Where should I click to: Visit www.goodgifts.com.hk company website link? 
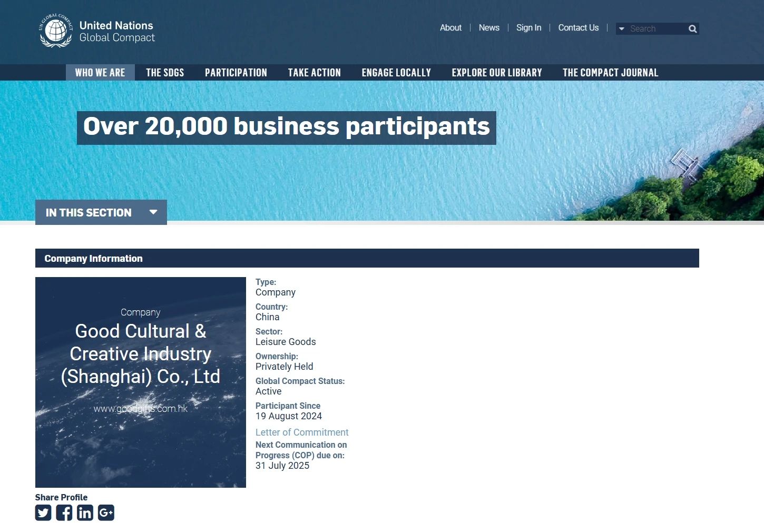click(x=141, y=409)
